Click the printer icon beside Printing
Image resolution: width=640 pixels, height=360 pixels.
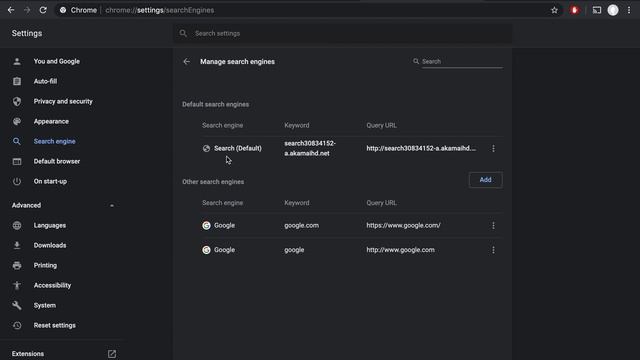point(17,265)
